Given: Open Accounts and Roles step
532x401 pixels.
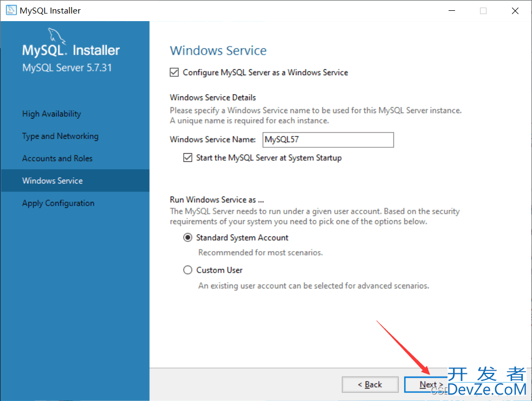Looking at the screenshot, I should [57, 159].
